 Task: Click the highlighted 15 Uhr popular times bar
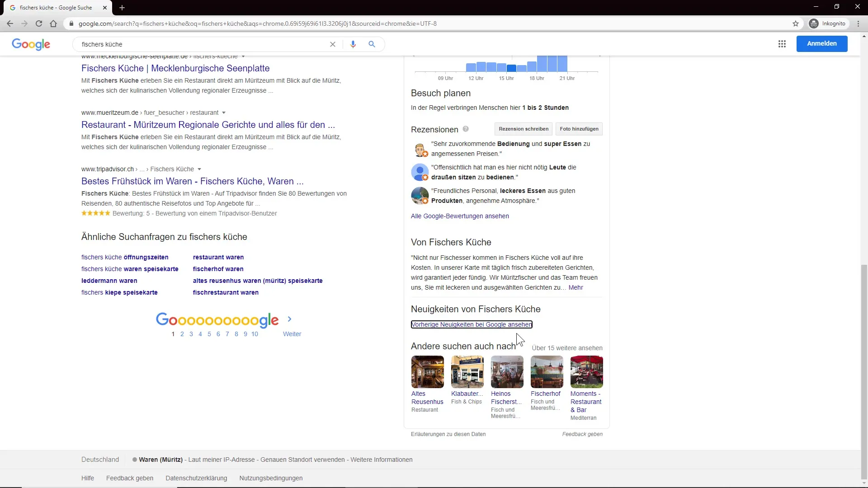[x=511, y=68]
